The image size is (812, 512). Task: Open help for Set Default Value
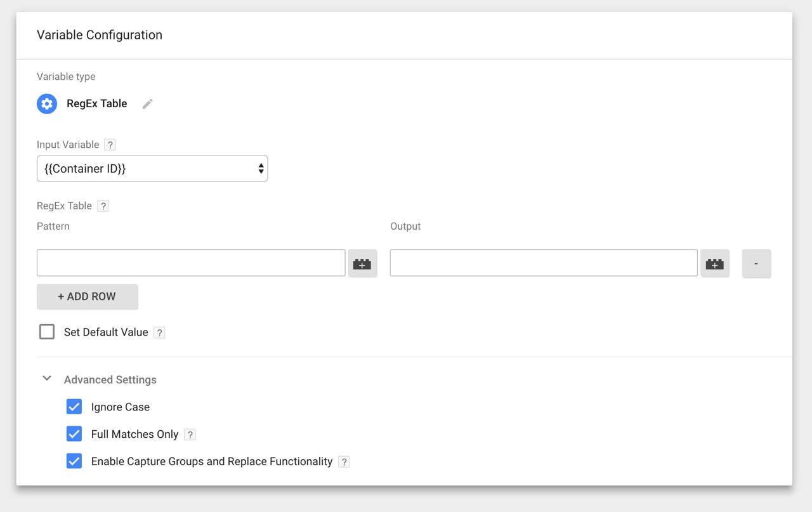pos(159,332)
